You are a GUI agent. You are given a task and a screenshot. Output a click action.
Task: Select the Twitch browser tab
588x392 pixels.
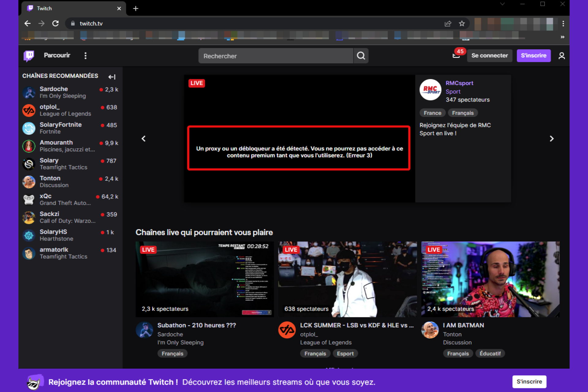(x=73, y=9)
